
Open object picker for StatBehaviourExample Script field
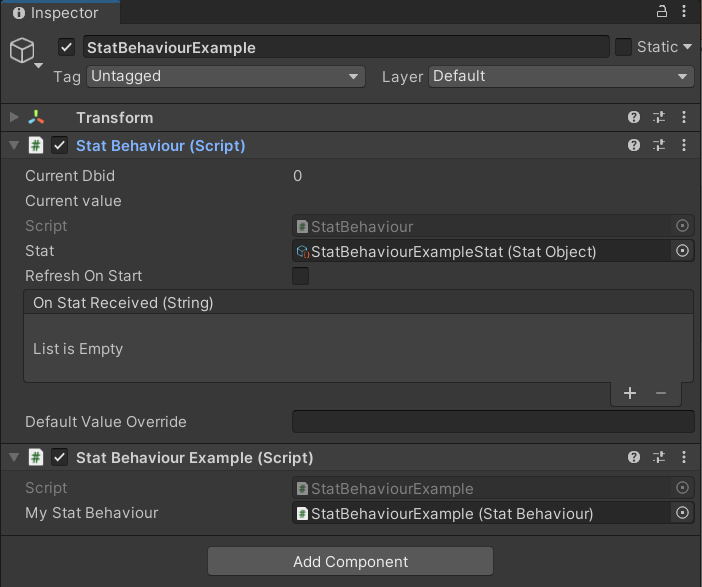(682, 488)
